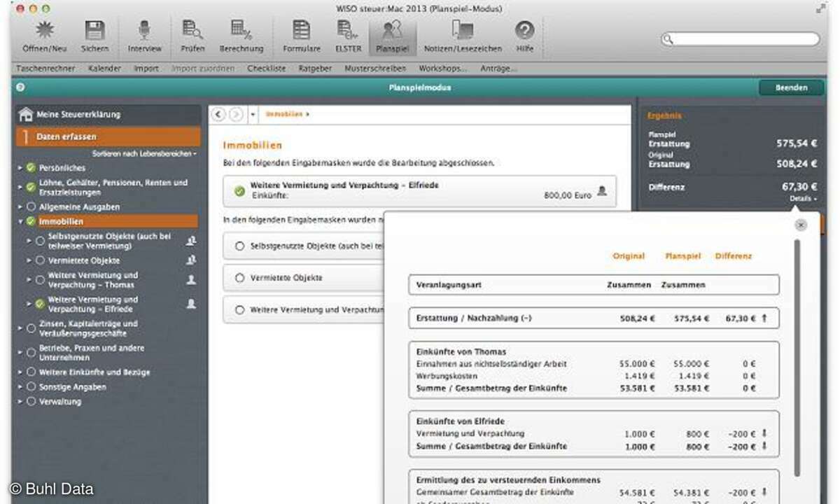
Task: Expand the Persönliches tree section
Action: click(x=20, y=168)
